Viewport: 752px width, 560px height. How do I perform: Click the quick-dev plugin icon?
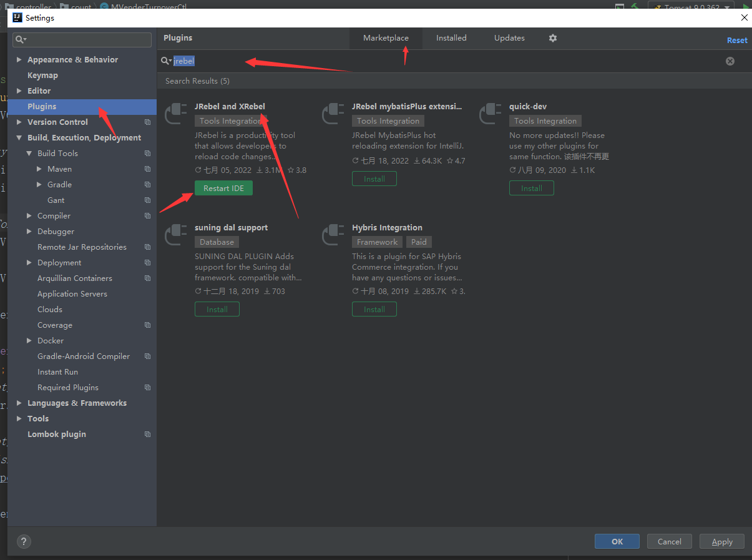tap(491, 115)
